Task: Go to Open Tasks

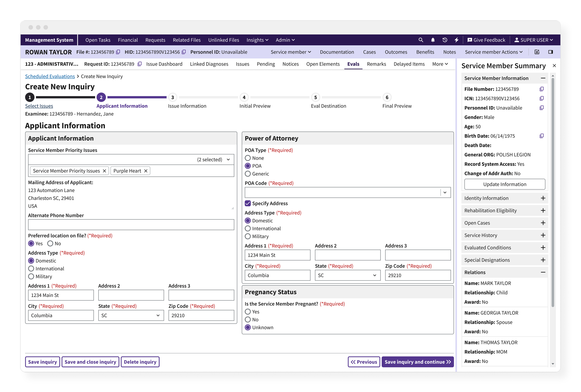Action: pyautogui.click(x=98, y=40)
